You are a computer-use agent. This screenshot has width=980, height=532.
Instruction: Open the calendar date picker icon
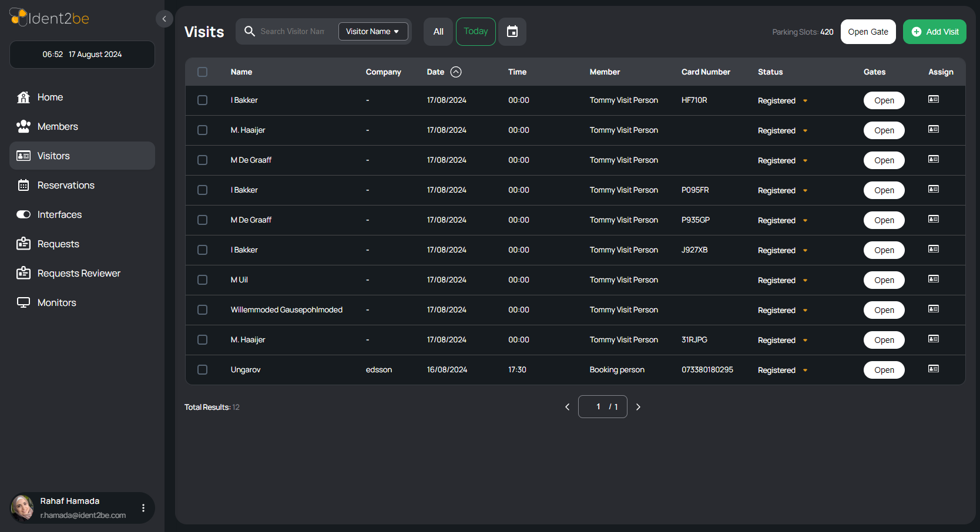[x=512, y=32]
